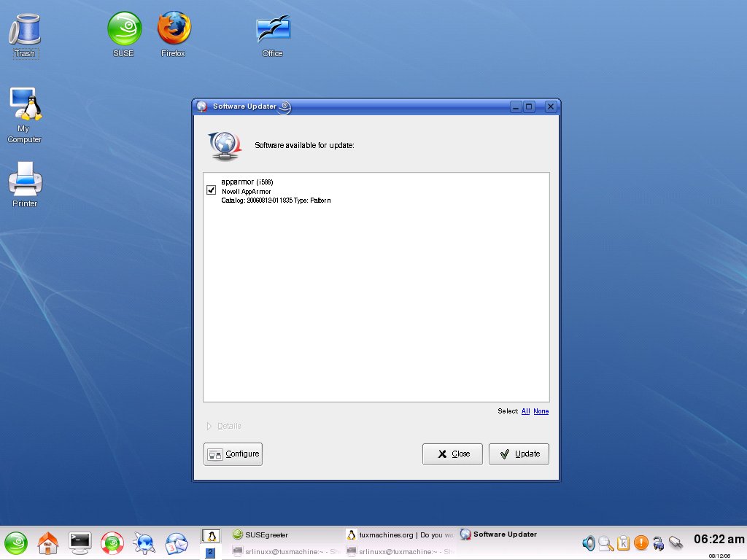Open the search magnifier tray icon
The height and width of the screenshot is (560, 747).
tap(606, 542)
